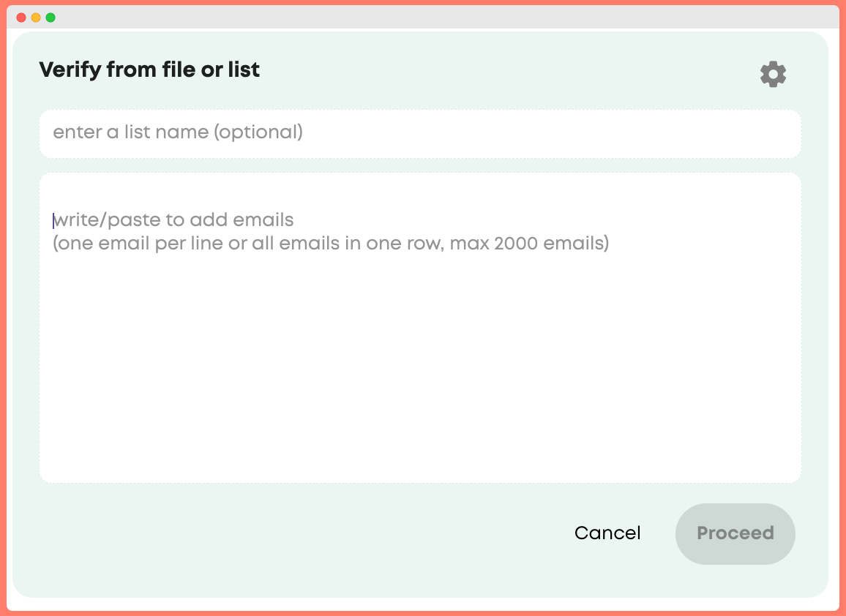Focus the list name field
This screenshot has height=616, width=846.
coord(420,134)
